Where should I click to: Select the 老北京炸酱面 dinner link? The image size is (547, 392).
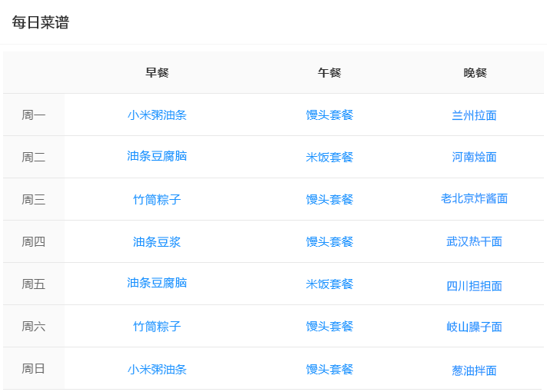click(x=474, y=198)
